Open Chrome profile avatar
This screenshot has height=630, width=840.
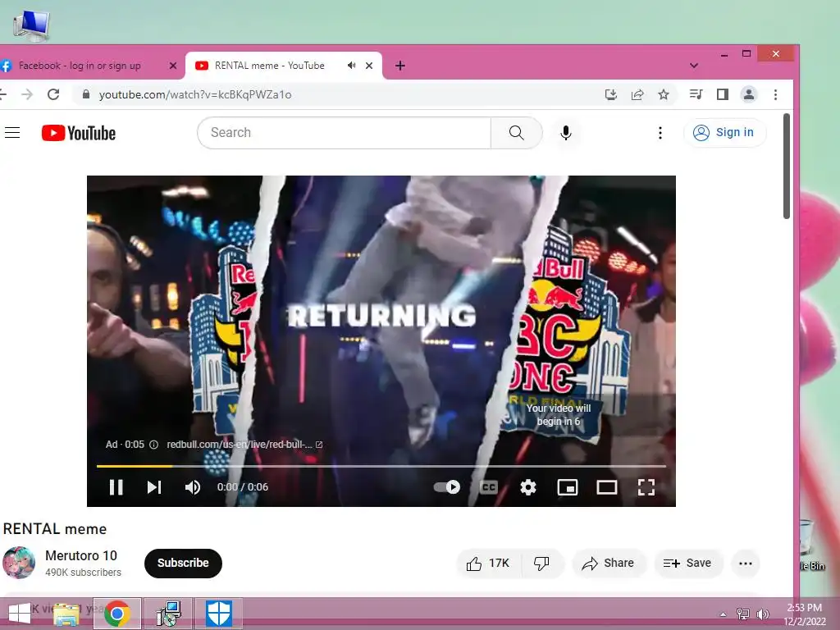click(748, 95)
